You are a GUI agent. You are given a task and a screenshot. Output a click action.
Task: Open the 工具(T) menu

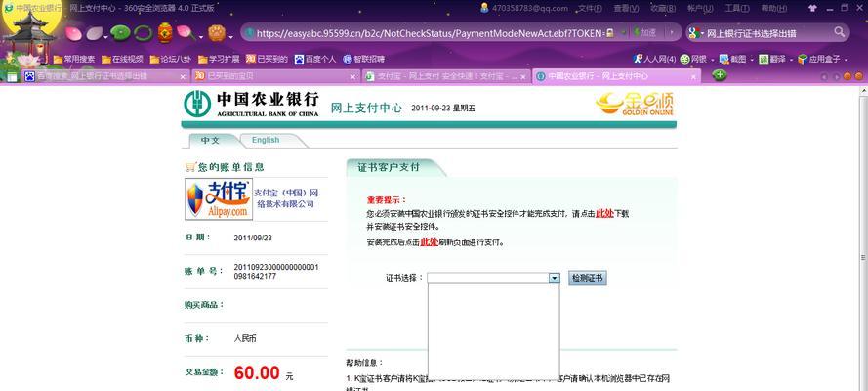[x=737, y=8]
